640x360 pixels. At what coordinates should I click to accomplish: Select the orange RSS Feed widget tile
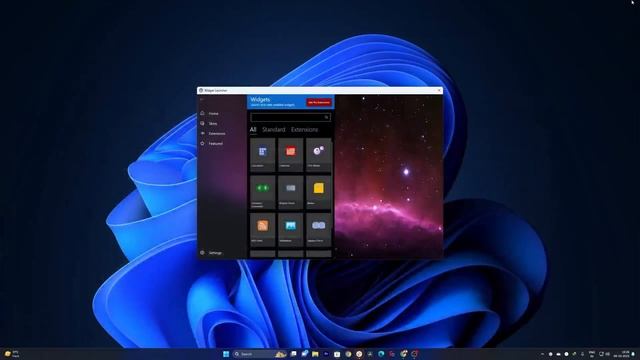(262, 229)
